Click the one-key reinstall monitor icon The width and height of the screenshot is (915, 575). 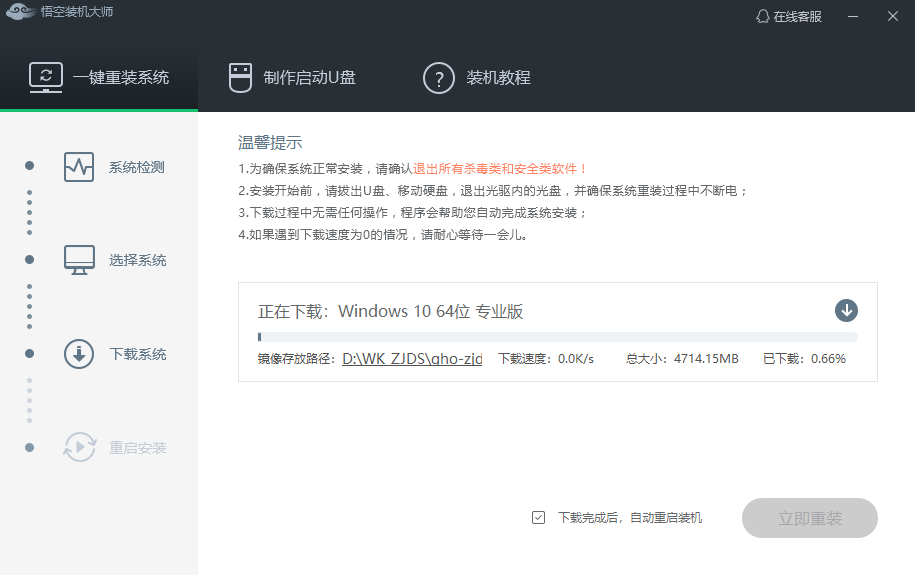click(46, 78)
